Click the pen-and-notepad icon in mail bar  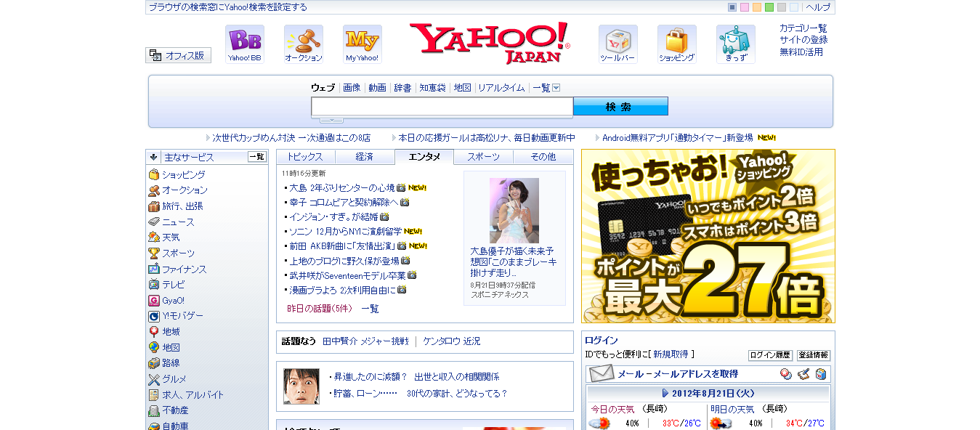pos(803,374)
